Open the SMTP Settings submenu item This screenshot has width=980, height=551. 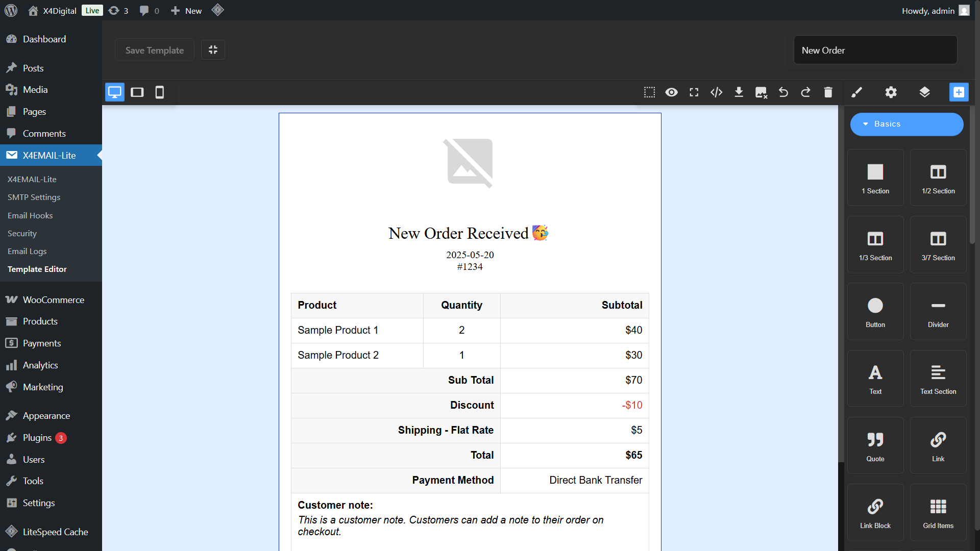click(x=34, y=197)
